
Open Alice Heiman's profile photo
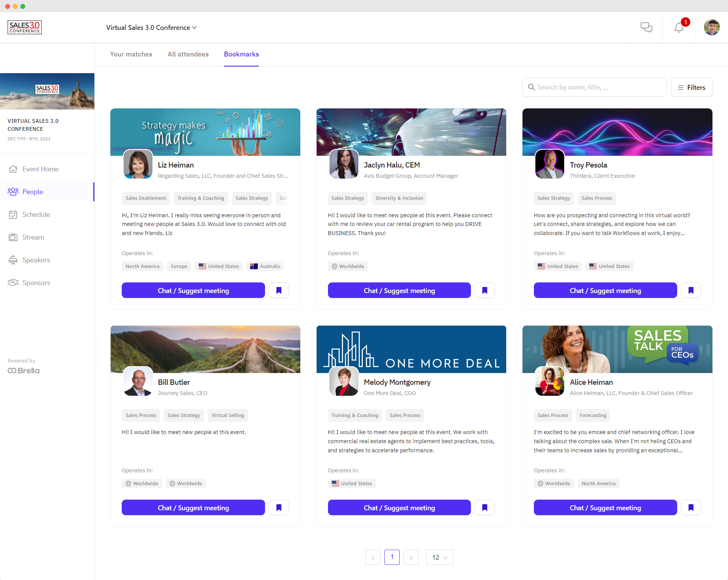point(550,381)
